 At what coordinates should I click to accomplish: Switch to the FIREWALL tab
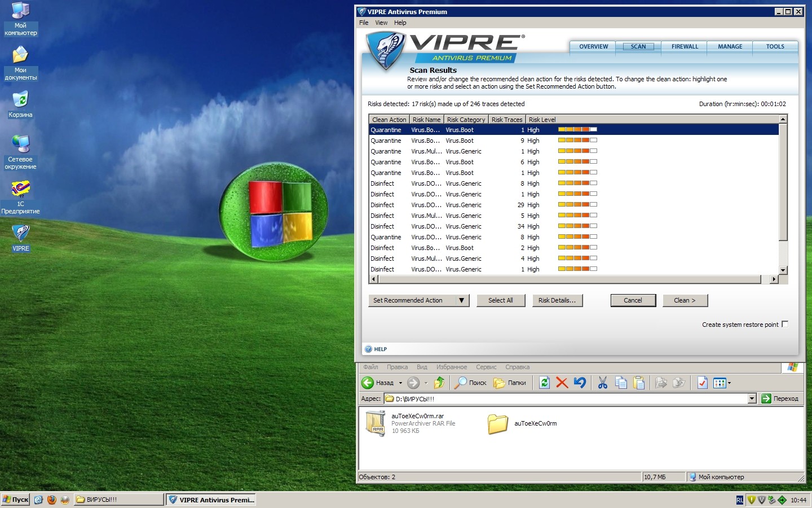tap(685, 47)
